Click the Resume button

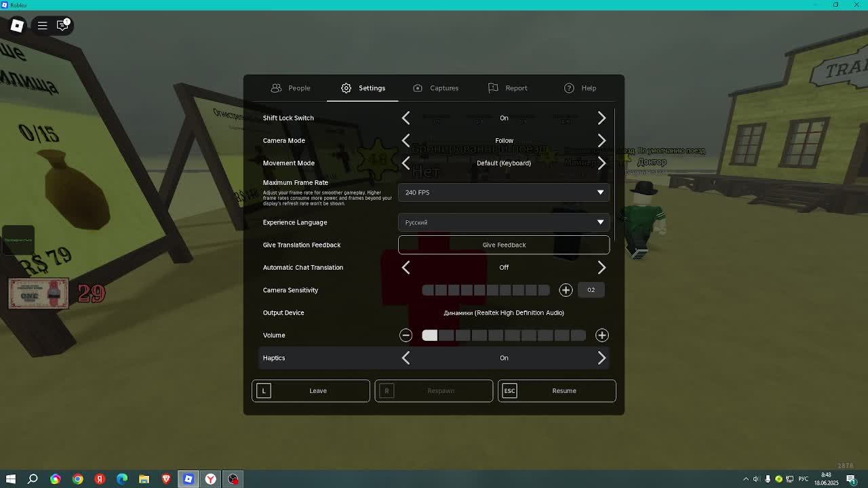(557, 390)
